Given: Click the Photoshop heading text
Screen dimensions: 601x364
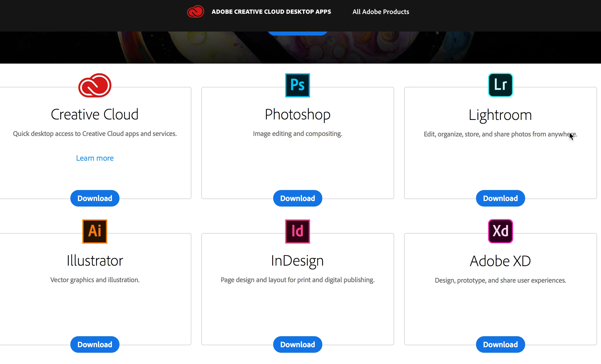Looking at the screenshot, I should [x=297, y=114].
